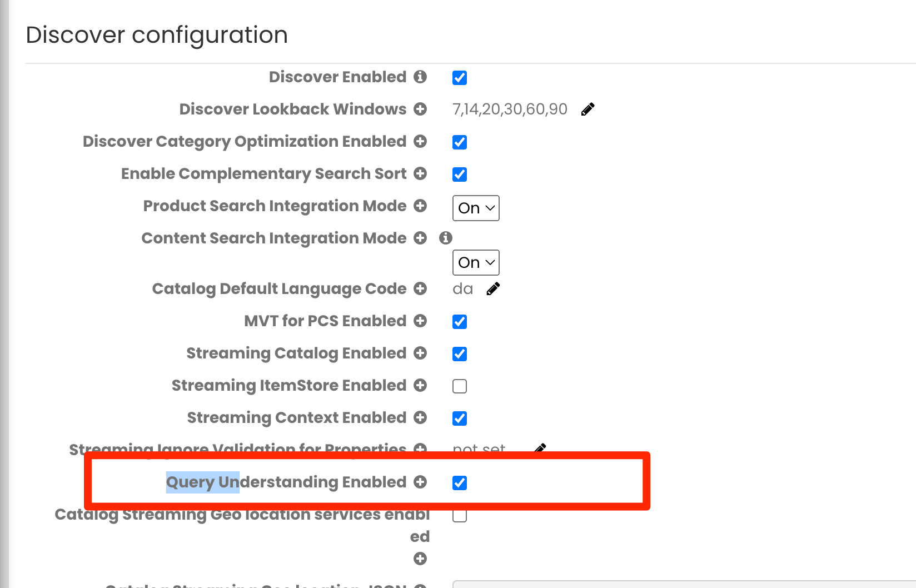Click info icon beside Content Search Integration Mode
This screenshot has width=916, height=588.
tap(446, 238)
